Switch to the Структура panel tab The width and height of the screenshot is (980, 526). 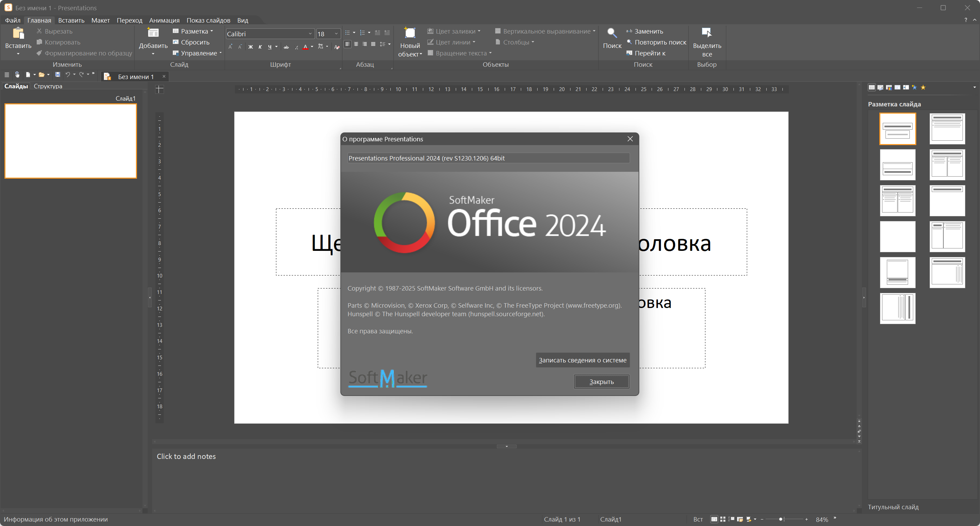(48, 86)
